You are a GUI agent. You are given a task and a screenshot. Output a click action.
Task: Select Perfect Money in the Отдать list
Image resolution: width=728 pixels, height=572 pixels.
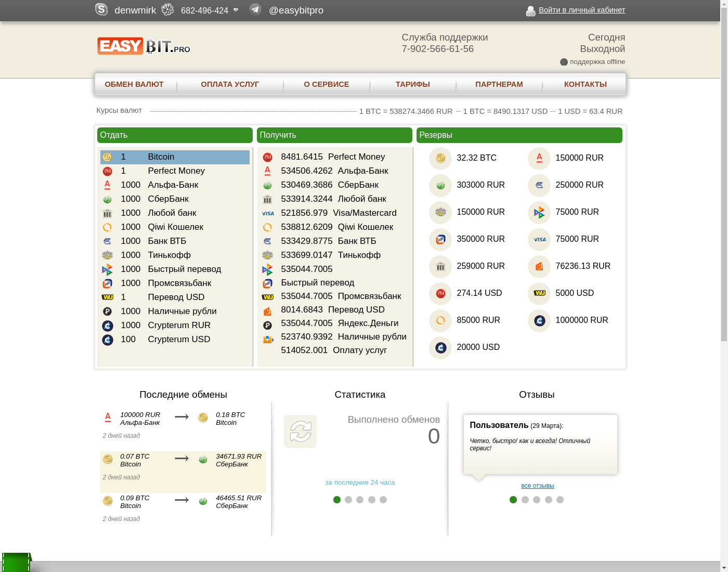[x=175, y=171]
